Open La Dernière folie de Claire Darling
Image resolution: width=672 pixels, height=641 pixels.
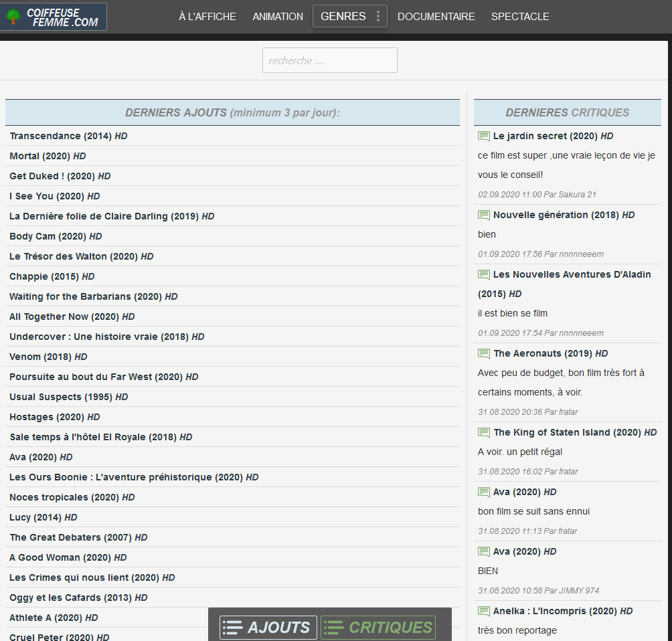tap(112, 216)
